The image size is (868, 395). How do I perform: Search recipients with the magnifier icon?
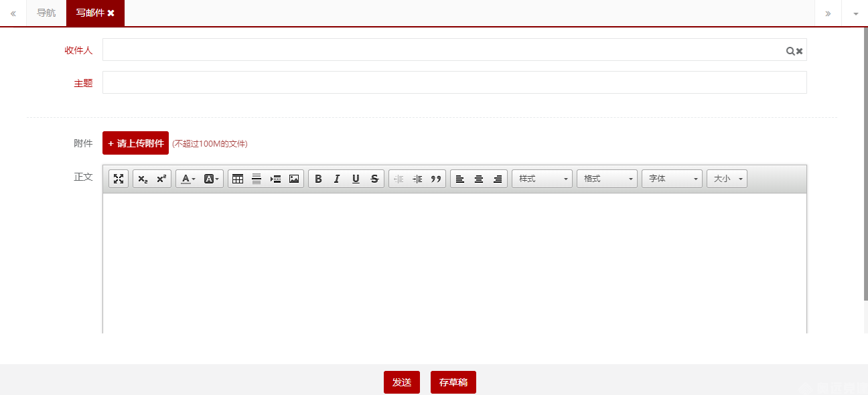[790, 51]
